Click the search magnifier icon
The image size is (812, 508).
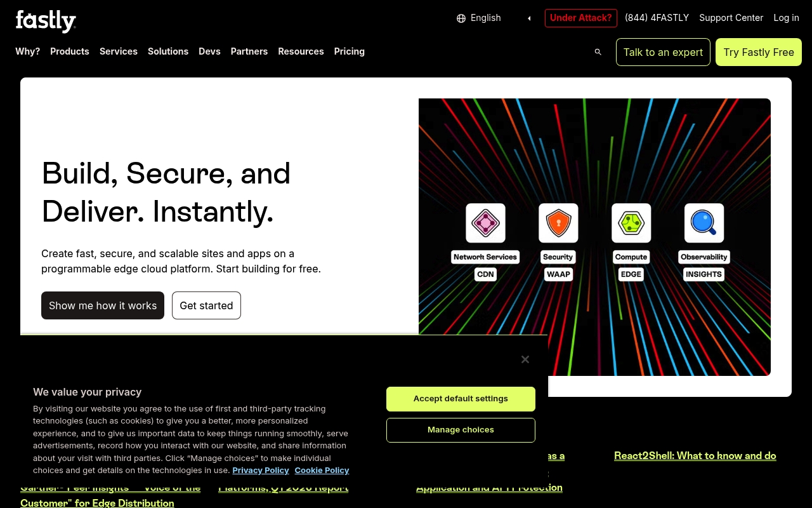tap(598, 52)
